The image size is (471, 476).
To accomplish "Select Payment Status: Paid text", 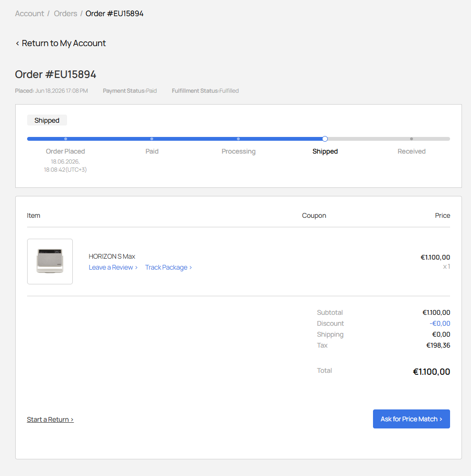I will click(x=130, y=91).
